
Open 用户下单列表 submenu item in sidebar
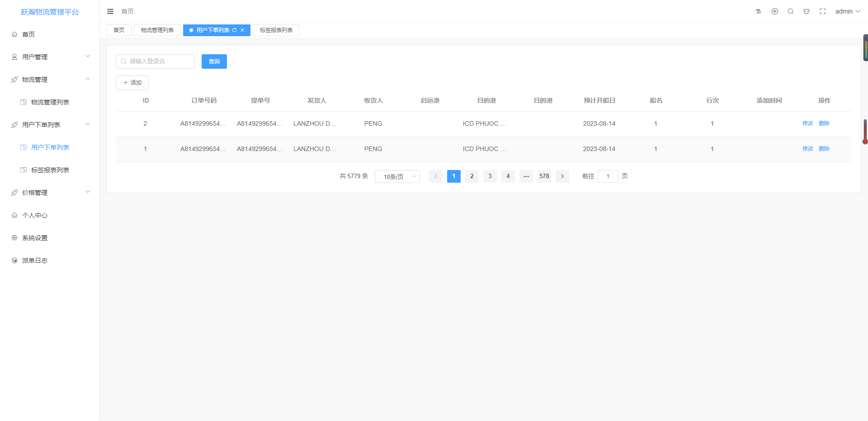50,147
